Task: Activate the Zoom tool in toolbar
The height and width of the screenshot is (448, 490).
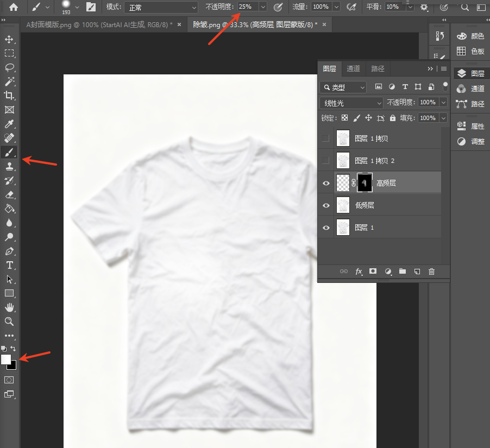Action: pos(9,321)
